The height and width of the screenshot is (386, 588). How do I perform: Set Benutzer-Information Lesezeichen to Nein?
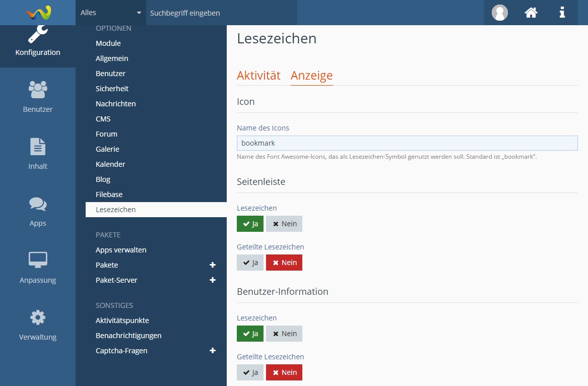click(x=284, y=334)
